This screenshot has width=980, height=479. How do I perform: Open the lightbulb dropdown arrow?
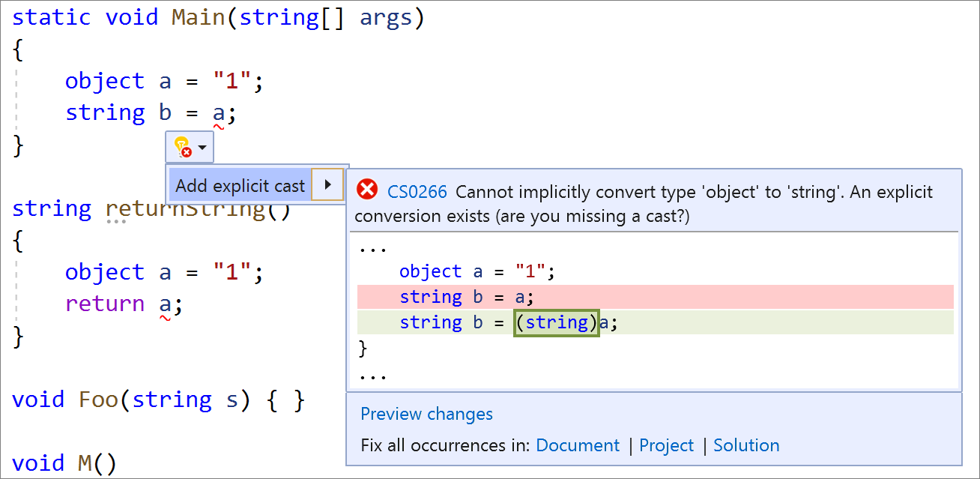[x=203, y=148]
